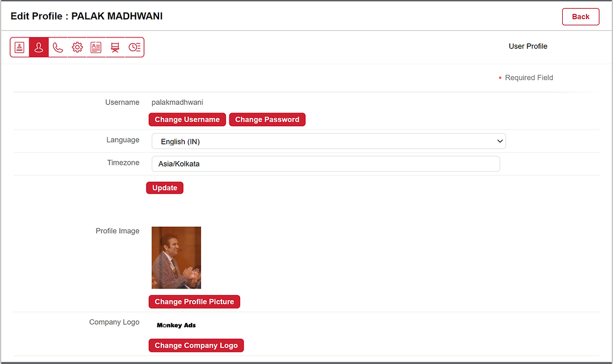The height and width of the screenshot is (364, 613).
Task: Click the Change Company Logo button
Action: click(x=196, y=346)
